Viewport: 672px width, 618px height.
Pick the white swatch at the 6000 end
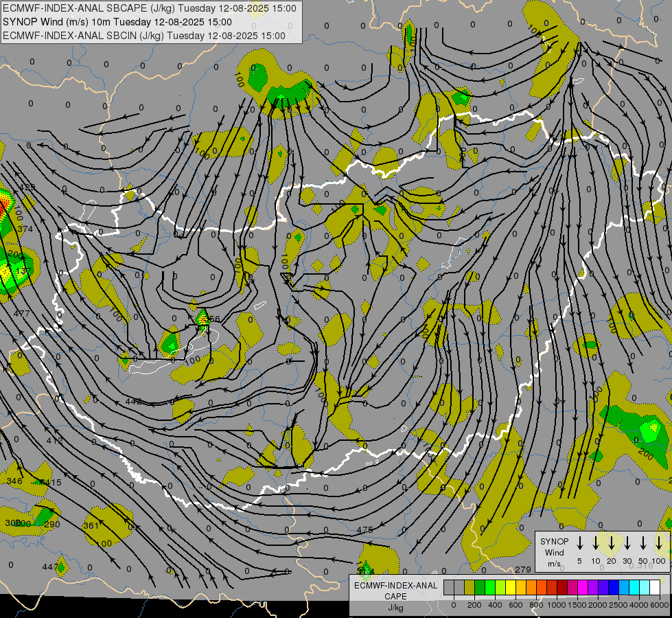(x=654, y=587)
